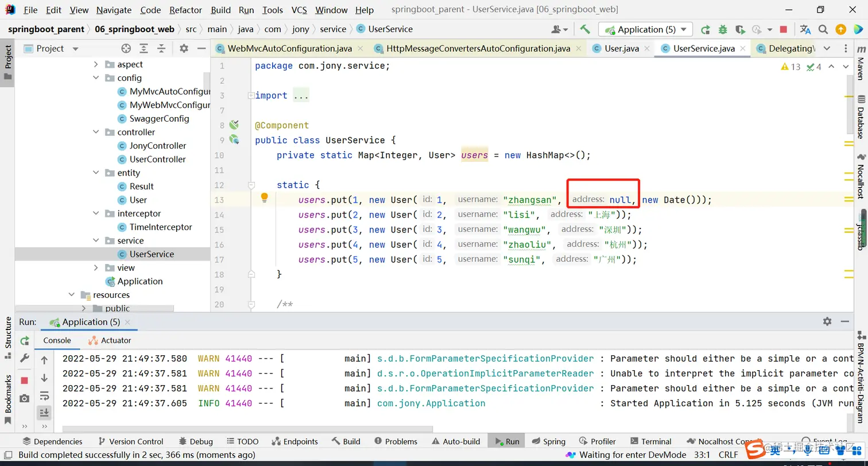Open the Application (5) run configuration dropdown
This screenshot has width=868, height=466.
click(645, 29)
